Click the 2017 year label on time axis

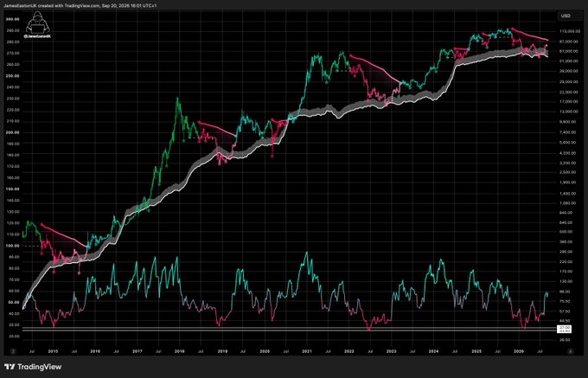(x=137, y=351)
